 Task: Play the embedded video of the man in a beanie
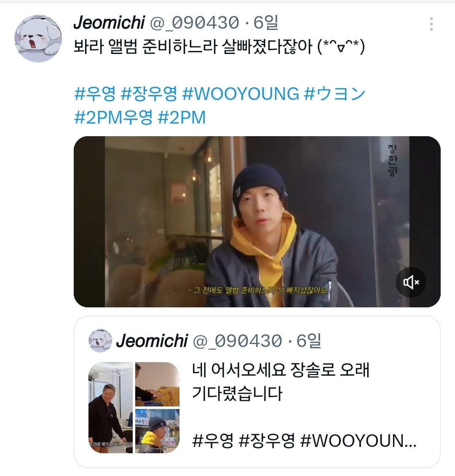[257, 222]
